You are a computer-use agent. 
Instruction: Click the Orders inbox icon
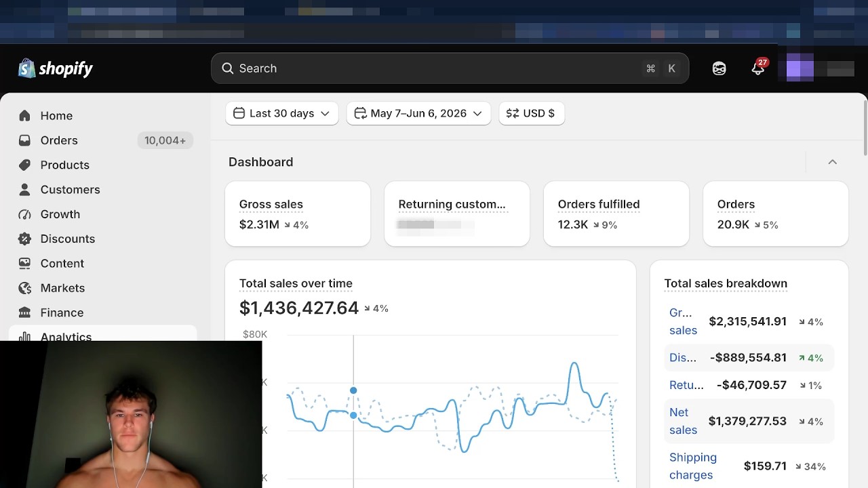pos(25,140)
